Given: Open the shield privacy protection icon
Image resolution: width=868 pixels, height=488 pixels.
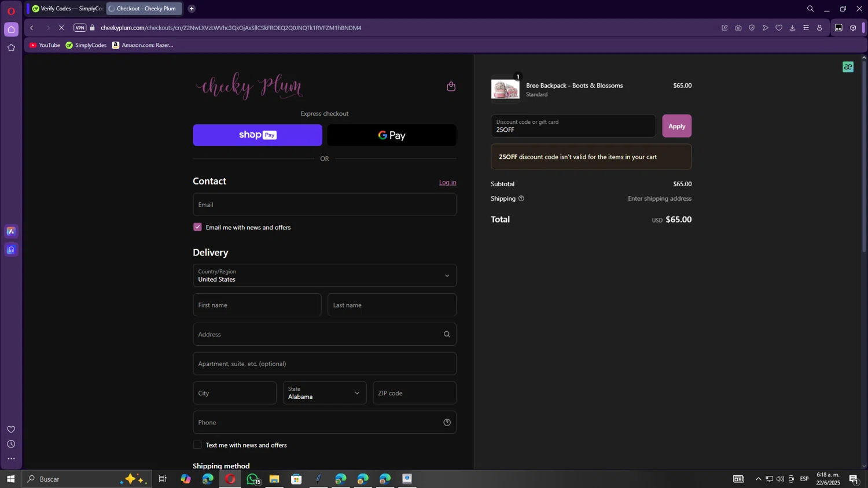Looking at the screenshot, I should click(752, 28).
